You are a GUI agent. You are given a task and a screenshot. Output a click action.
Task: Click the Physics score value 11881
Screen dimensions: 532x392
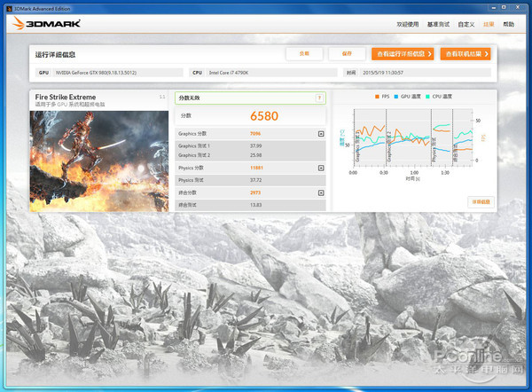coord(256,168)
